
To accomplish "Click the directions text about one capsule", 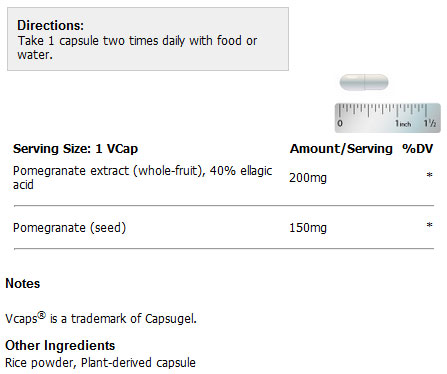I will coord(137,48).
